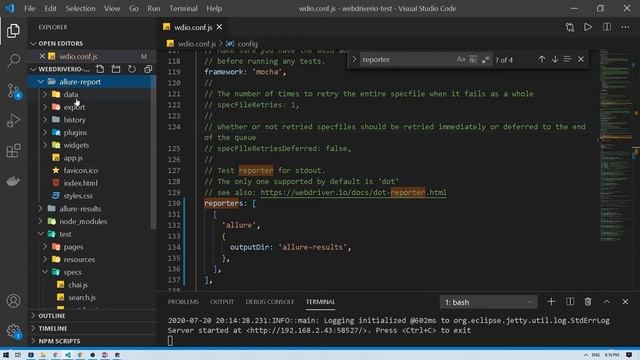Open the Selection menu

point(80,8)
